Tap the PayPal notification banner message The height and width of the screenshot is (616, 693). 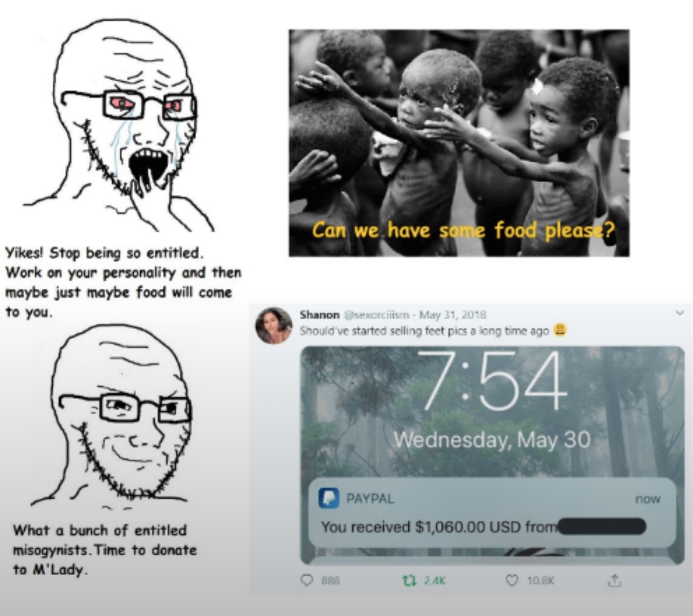tap(492, 512)
